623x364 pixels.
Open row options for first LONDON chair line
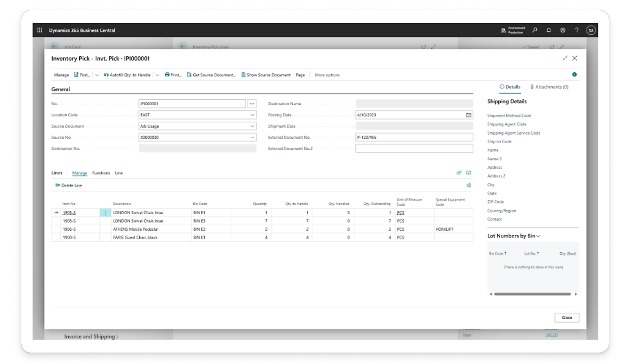coord(105,213)
